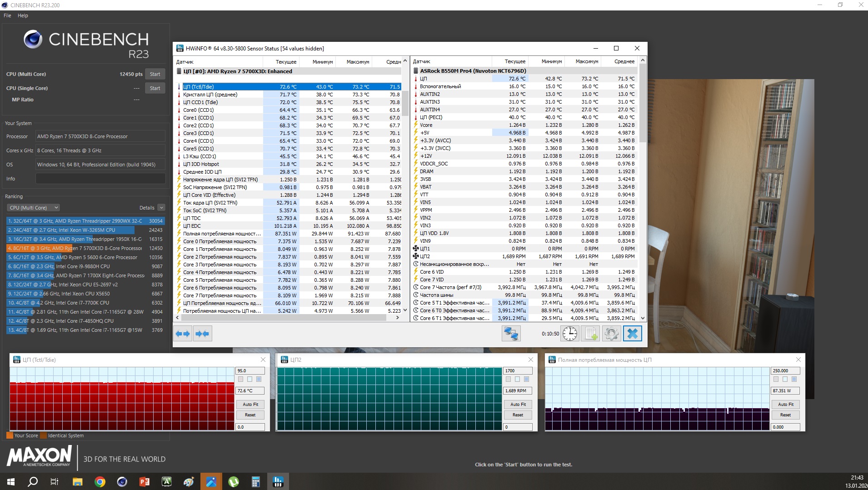
Task: Toggle first checkbox in ЦП (Tctl/Tdie) graph
Action: (x=241, y=379)
